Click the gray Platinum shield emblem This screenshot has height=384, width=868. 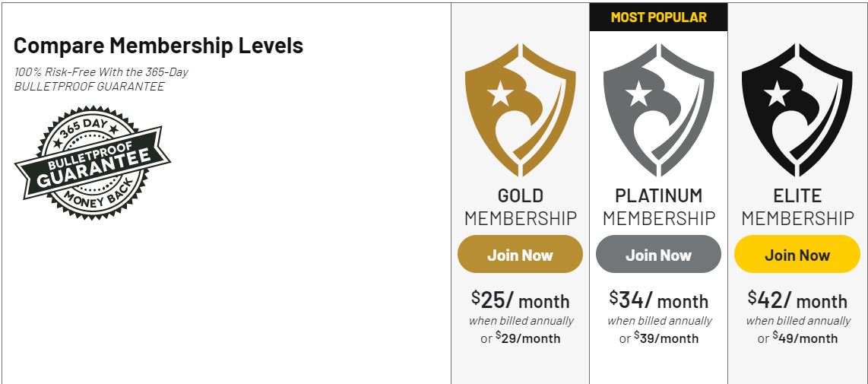click(x=658, y=110)
